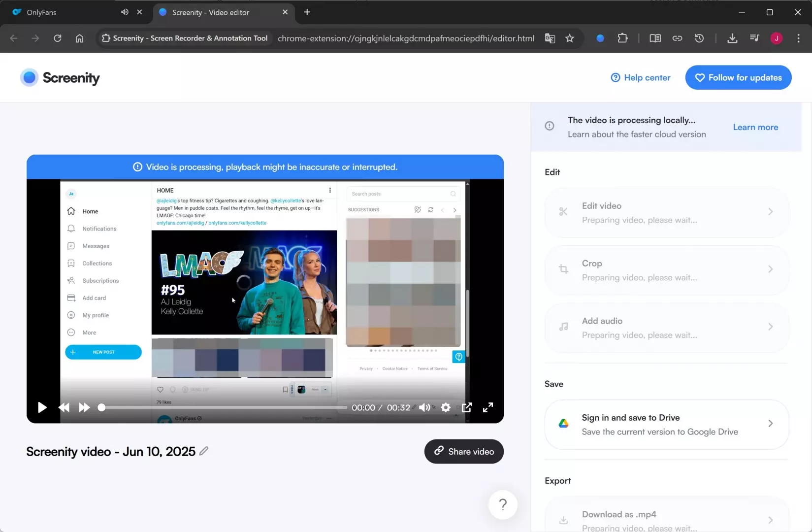Close the OnlyFans tab
812x532 pixels.
[140, 12]
